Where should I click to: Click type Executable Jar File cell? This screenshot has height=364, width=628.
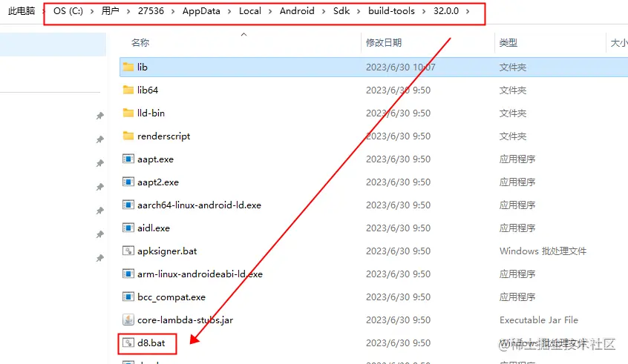click(x=539, y=320)
